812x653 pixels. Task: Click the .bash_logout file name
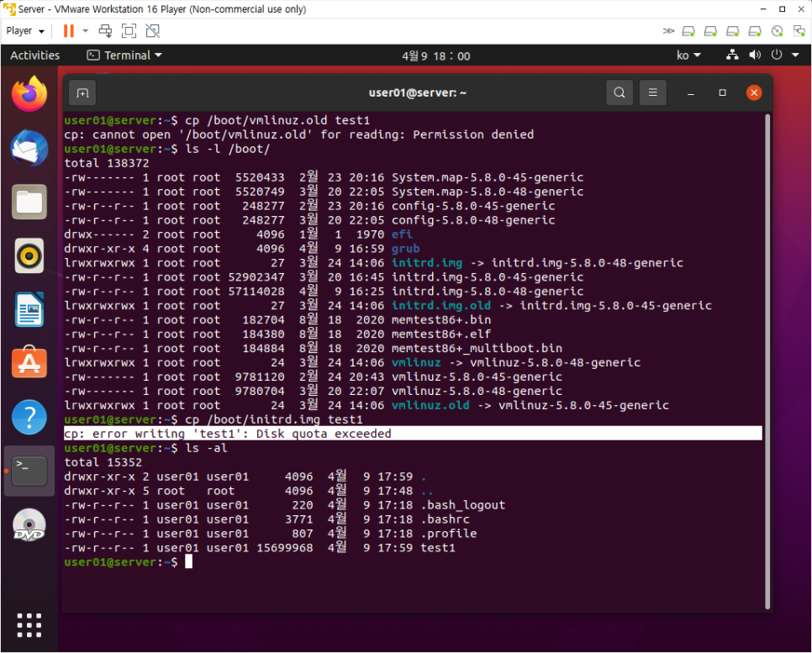(463, 505)
